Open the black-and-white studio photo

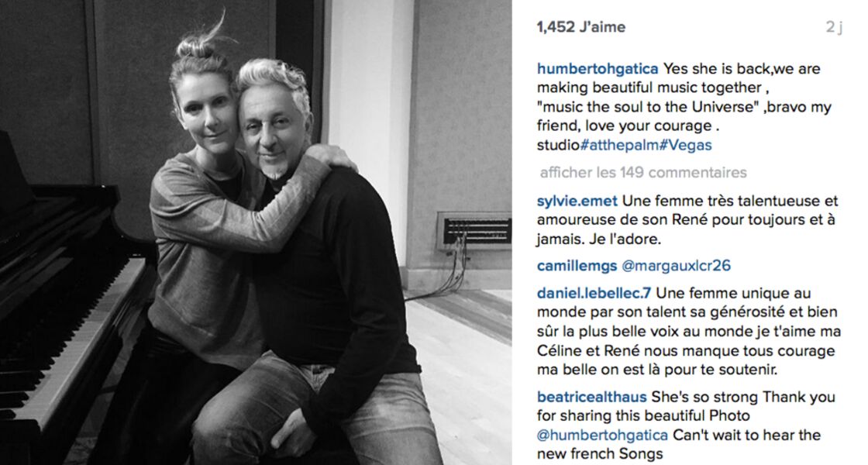pyautogui.click(x=256, y=232)
